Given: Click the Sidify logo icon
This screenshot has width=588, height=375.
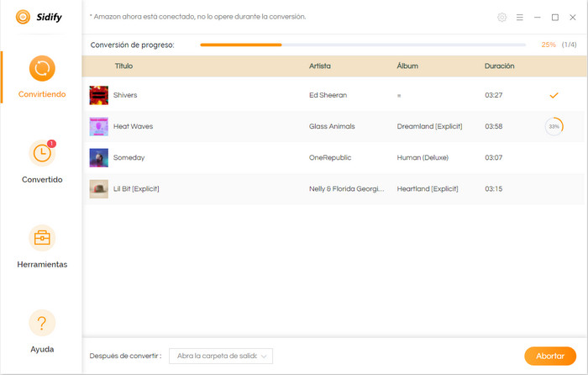Looking at the screenshot, I should coord(23,17).
